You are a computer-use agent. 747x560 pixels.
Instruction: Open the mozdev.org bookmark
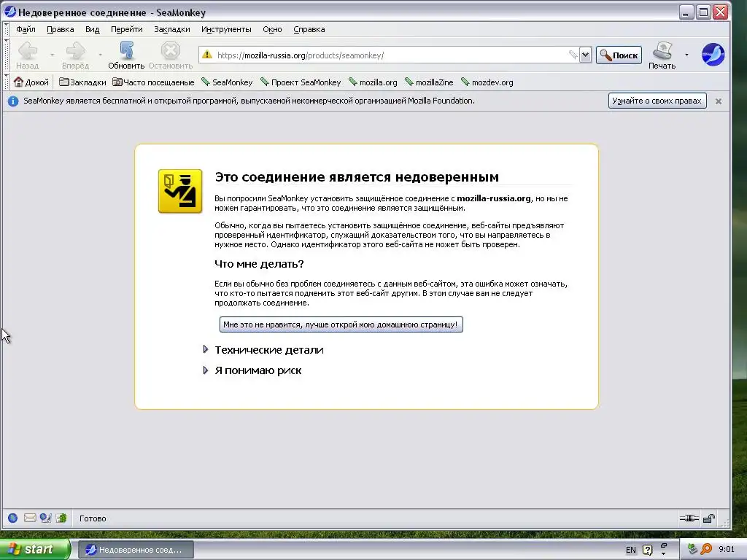pos(487,82)
